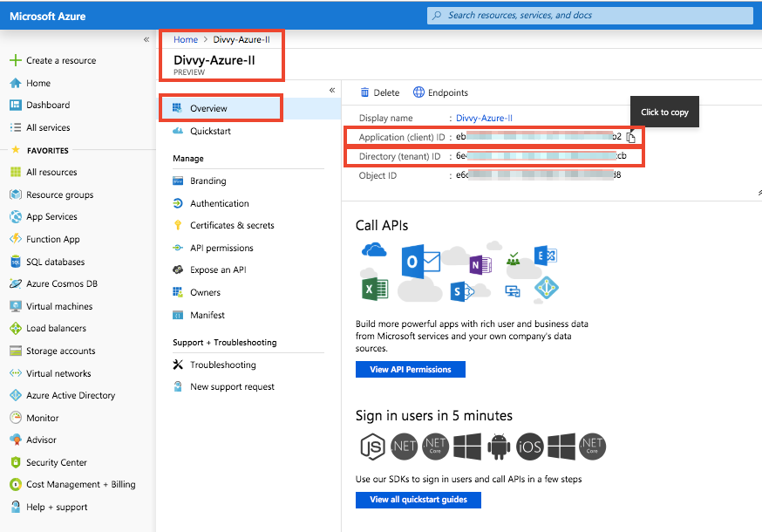Click the Home house icon in sidebar

coord(16,83)
